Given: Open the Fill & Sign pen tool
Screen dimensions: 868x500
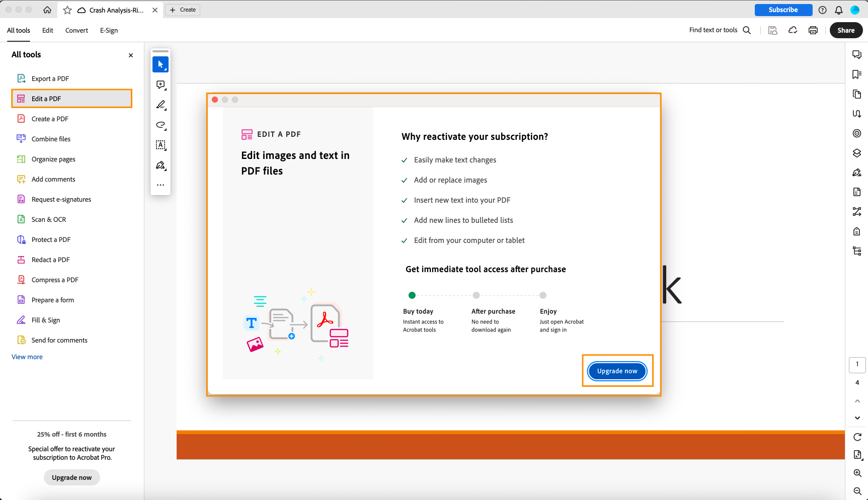Looking at the screenshot, I should 161,165.
